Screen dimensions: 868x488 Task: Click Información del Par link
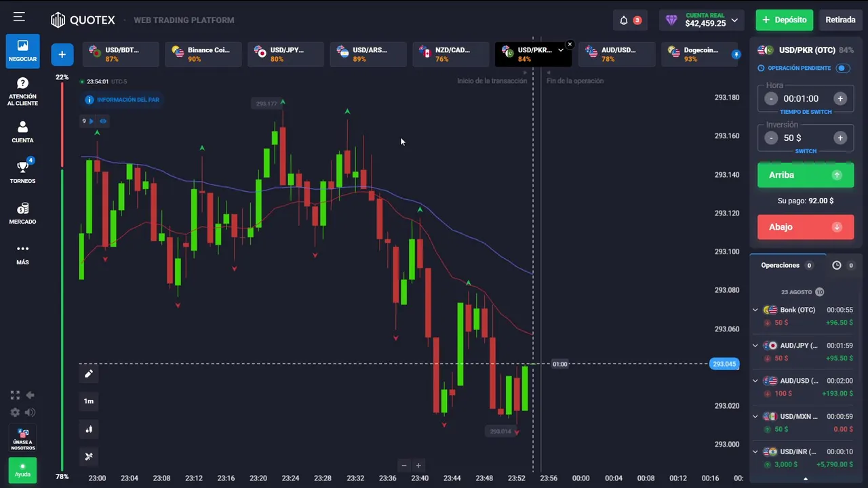pos(127,100)
